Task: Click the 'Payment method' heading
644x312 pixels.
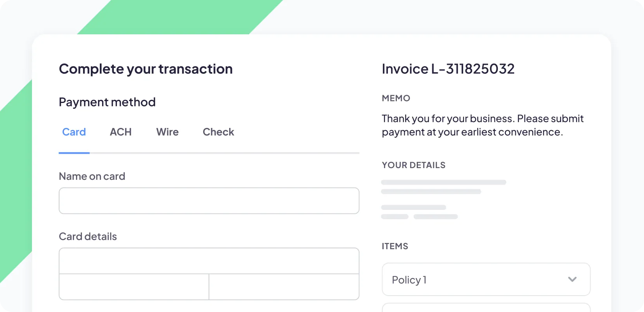Action: (107, 102)
